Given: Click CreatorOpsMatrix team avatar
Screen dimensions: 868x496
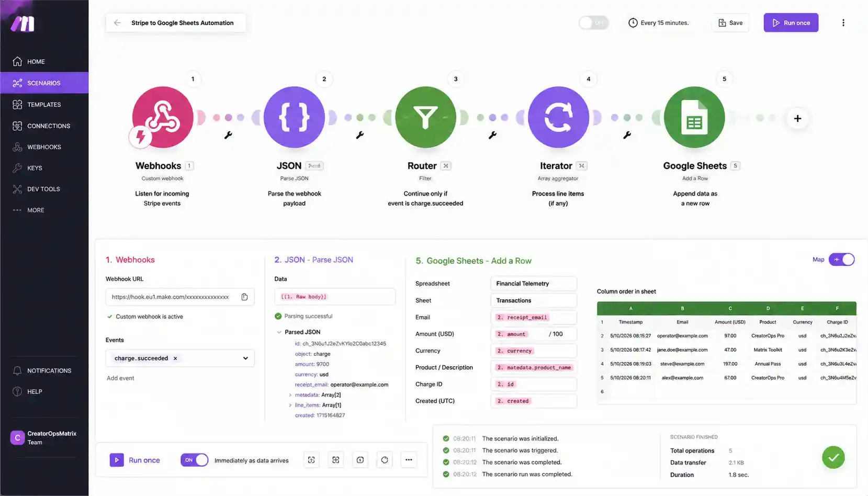Looking at the screenshot, I should (17, 437).
